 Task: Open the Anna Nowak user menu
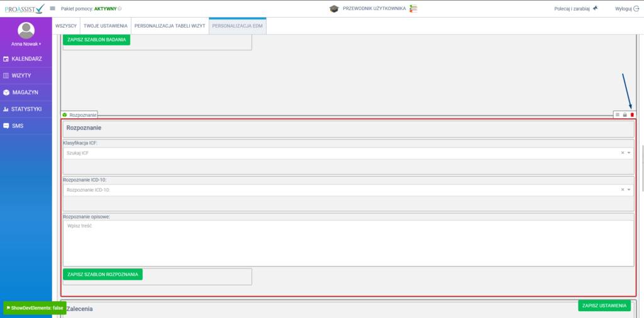(26, 44)
